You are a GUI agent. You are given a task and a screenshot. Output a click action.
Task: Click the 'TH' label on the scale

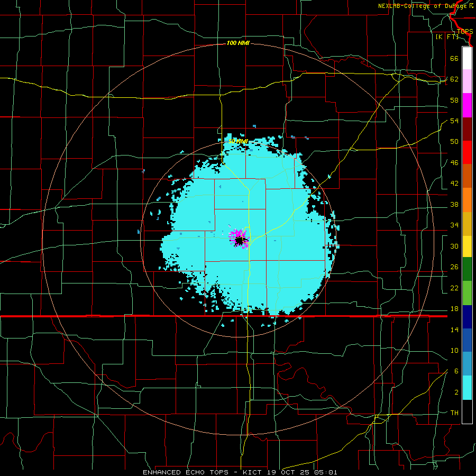[454, 413]
